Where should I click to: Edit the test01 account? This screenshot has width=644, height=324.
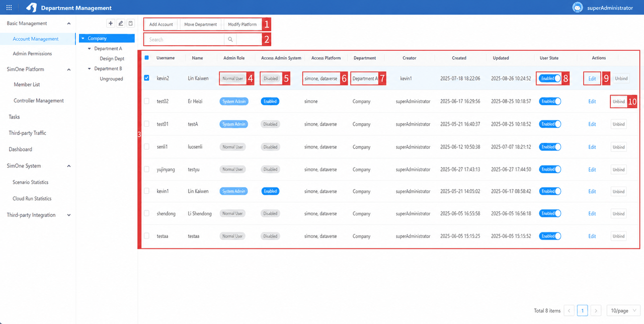tap(592, 124)
